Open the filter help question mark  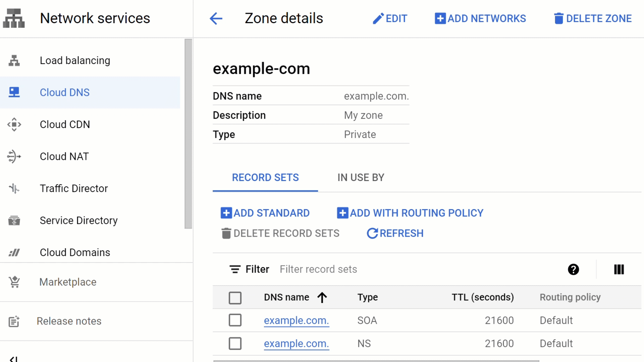tap(573, 269)
